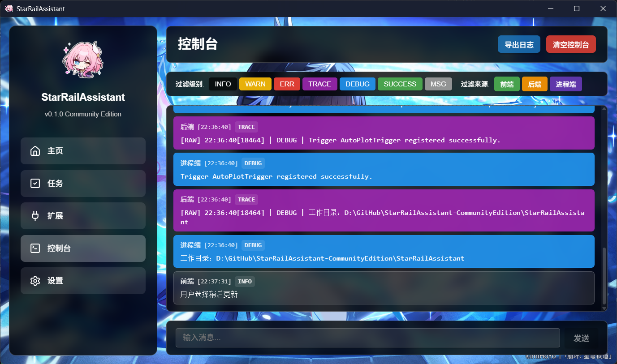Disable the ERR log level filter

click(286, 84)
